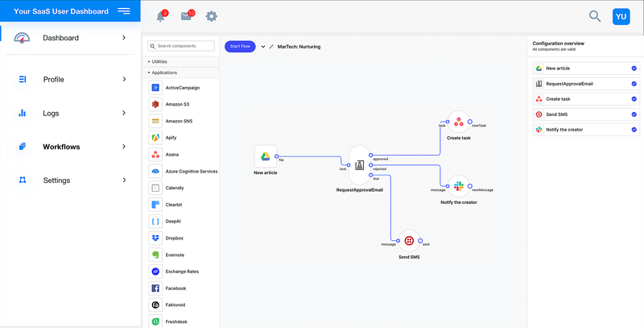Open the settings gear icon in header
The width and height of the screenshot is (644, 328).
(212, 16)
